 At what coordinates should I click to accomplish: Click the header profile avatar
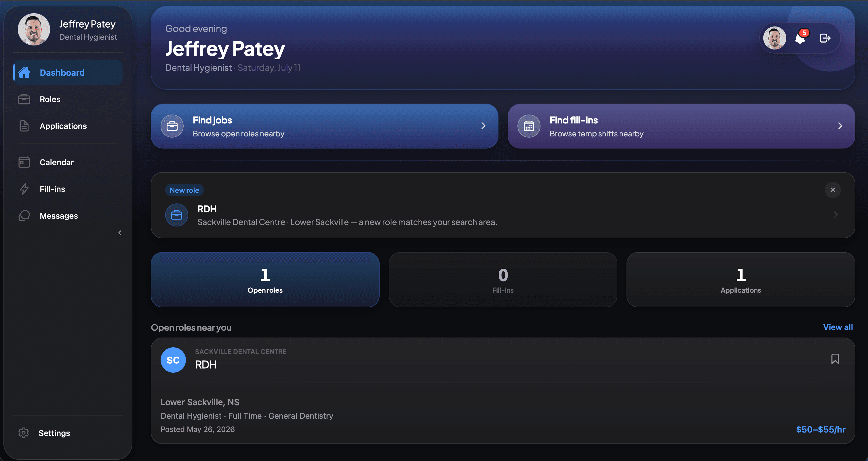click(x=775, y=38)
